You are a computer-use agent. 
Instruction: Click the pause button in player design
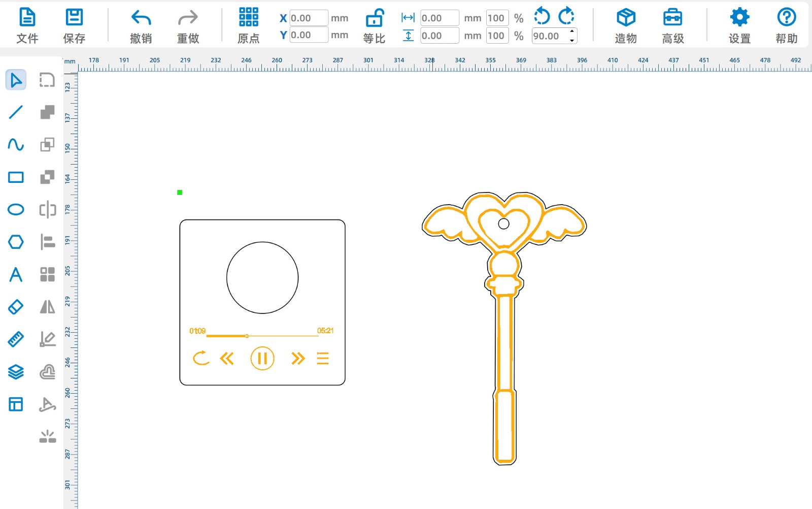click(x=262, y=359)
